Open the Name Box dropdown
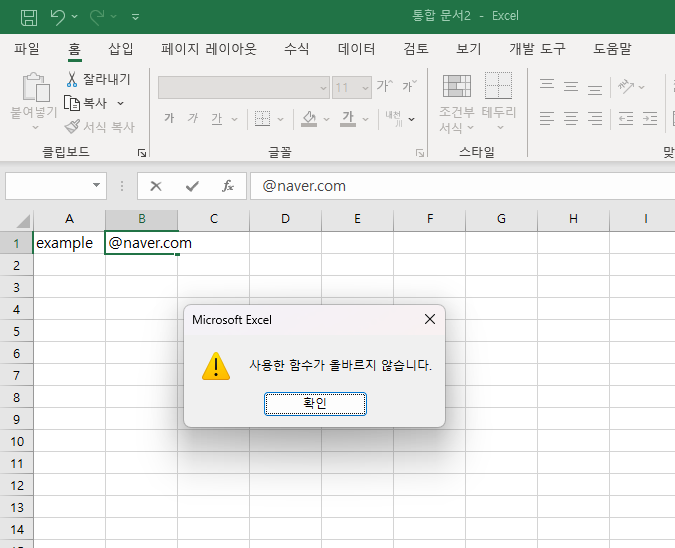 pos(96,186)
